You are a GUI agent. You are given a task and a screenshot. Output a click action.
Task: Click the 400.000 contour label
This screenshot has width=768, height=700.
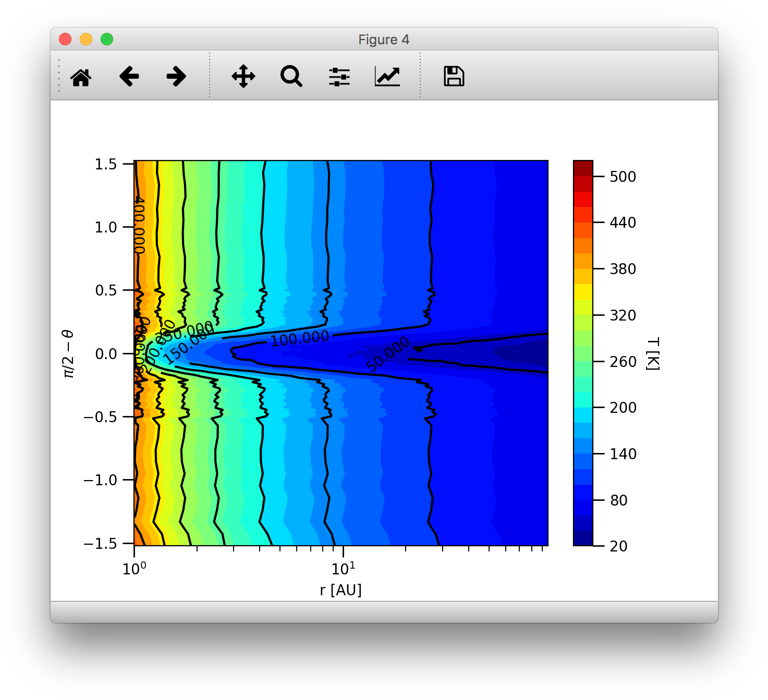pyautogui.click(x=139, y=225)
